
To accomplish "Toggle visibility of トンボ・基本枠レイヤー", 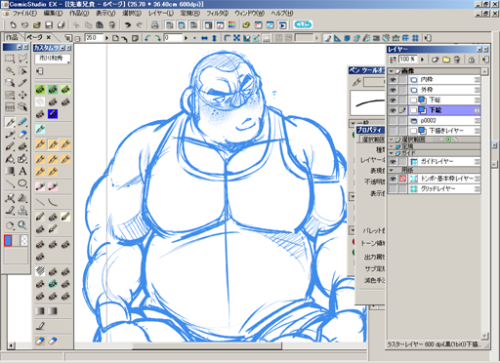I will pyautogui.click(x=393, y=179).
